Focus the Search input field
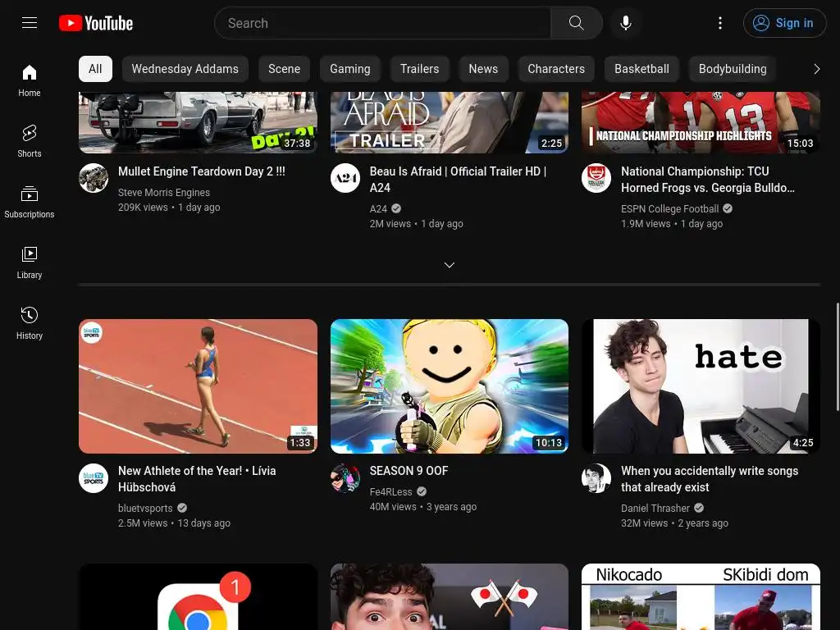The image size is (840, 630). coord(382,23)
